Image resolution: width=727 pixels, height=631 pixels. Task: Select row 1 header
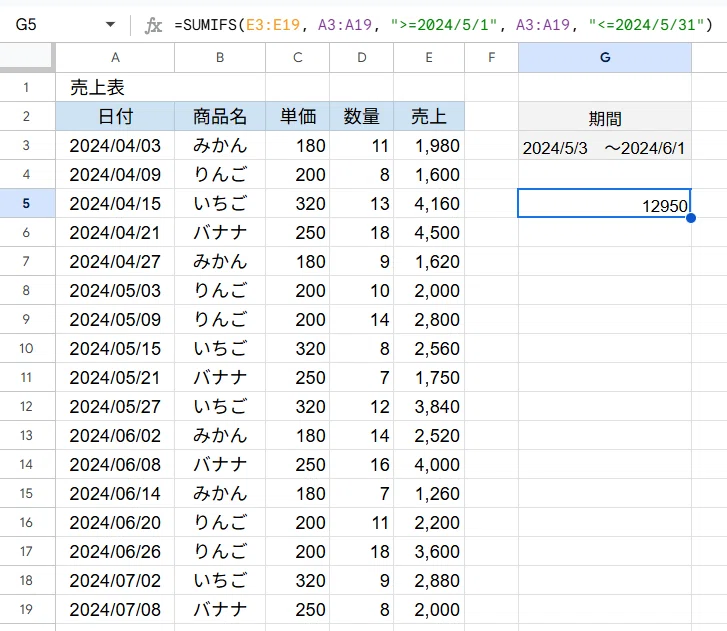[x=27, y=87]
